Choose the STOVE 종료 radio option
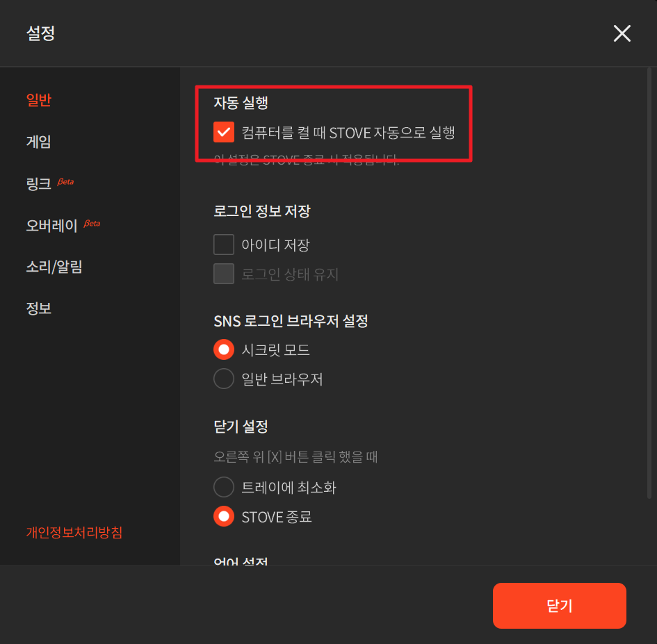 point(224,517)
